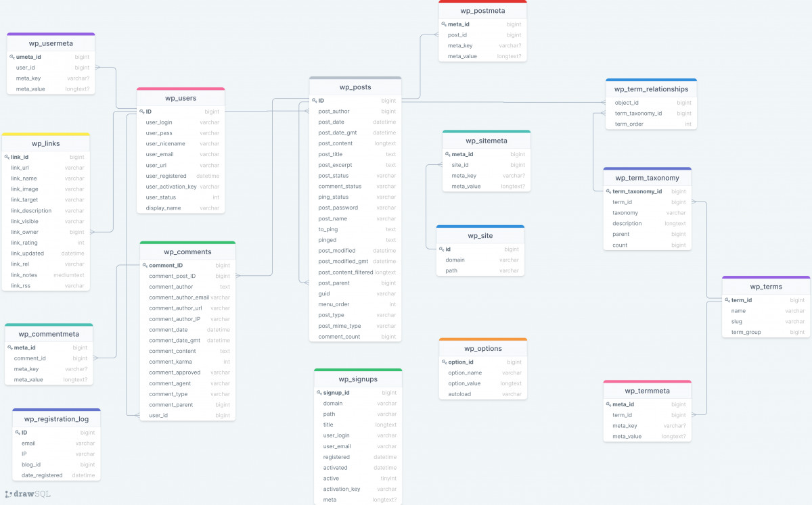812x505 pixels.
Task: Select the wp_posts table header
Action: pyautogui.click(x=355, y=87)
